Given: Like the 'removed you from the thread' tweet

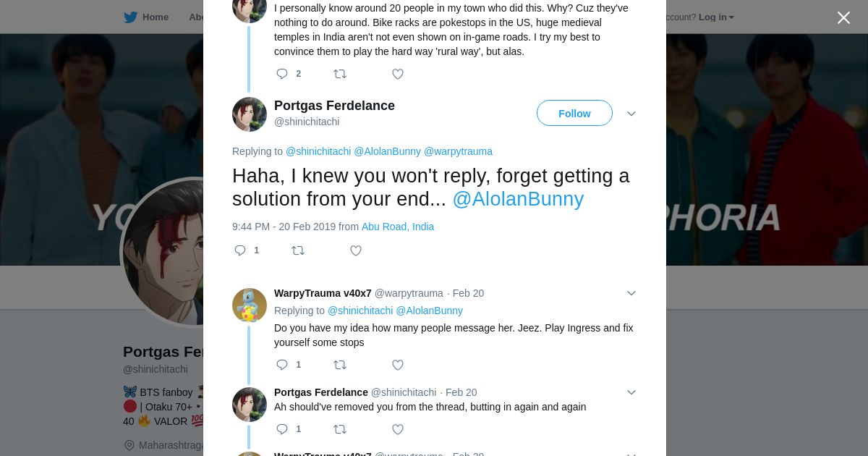Looking at the screenshot, I should point(397,429).
